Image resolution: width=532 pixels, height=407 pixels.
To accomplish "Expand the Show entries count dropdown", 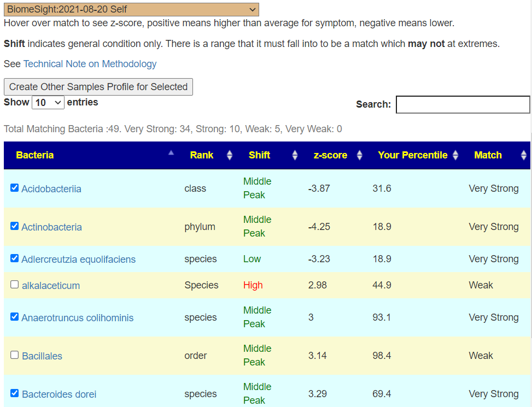I will [48, 103].
